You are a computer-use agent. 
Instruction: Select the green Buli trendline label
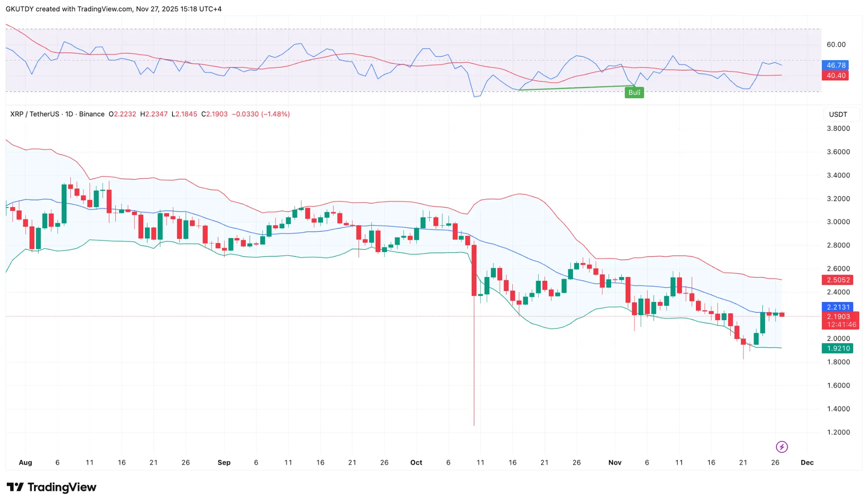tap(634, 92)
